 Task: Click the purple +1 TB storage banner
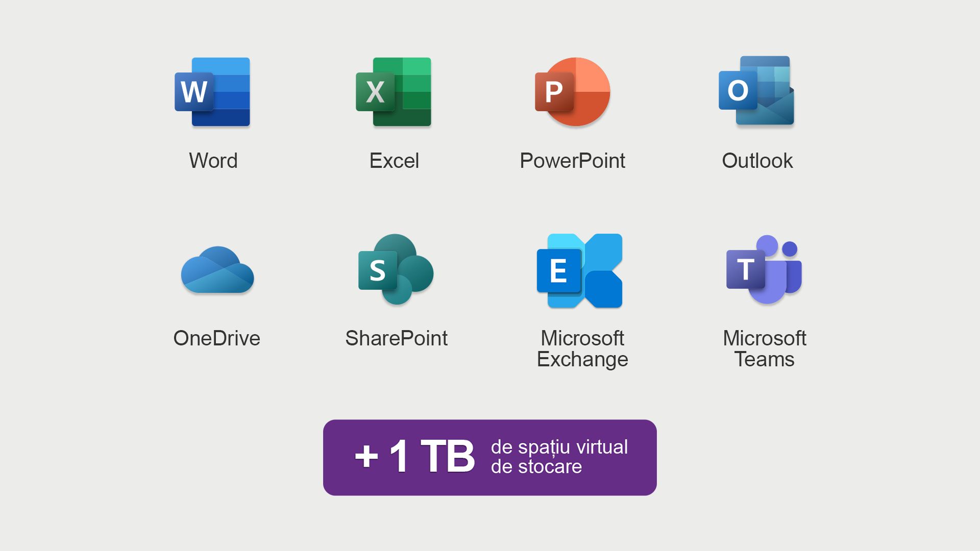490,458
